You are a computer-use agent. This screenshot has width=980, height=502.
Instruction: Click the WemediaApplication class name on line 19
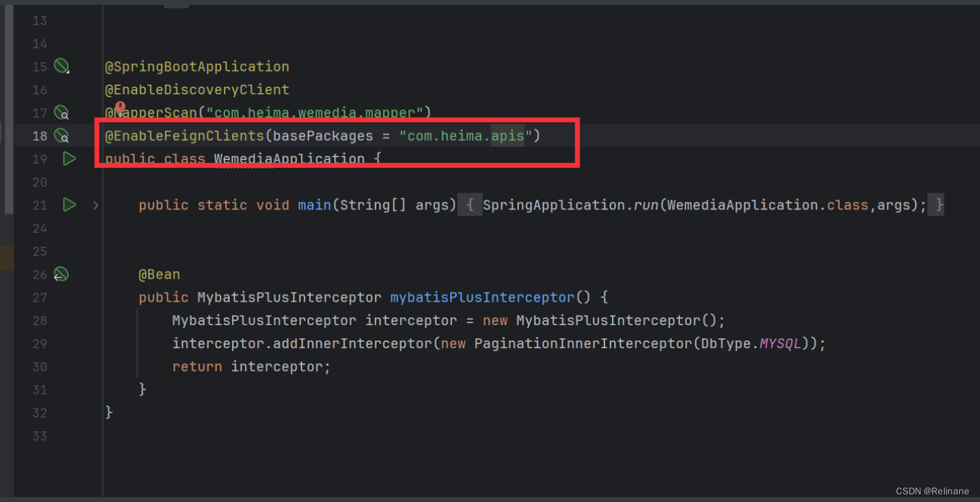[288, 159]
